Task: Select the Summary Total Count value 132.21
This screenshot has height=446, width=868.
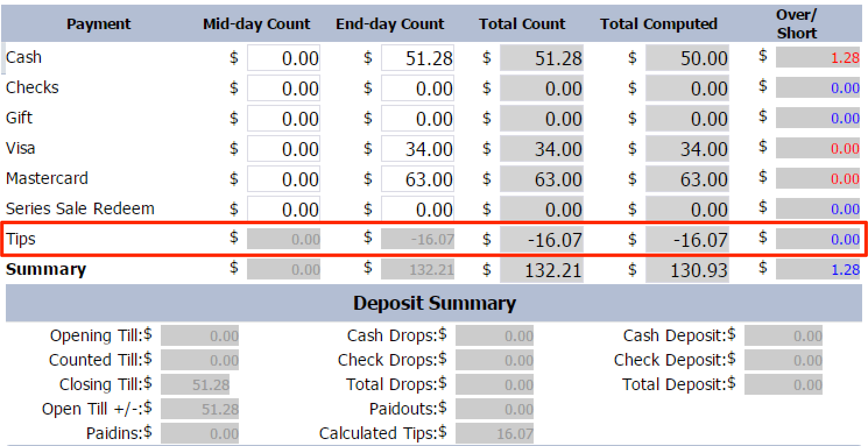Action: pyautogui.click(x=541, y=270)
